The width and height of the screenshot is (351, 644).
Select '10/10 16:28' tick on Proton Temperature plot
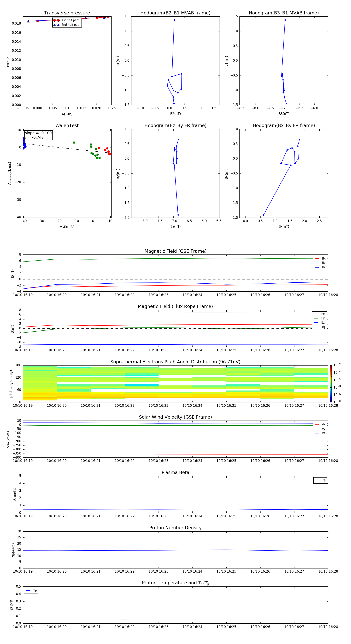click(328, 627)
